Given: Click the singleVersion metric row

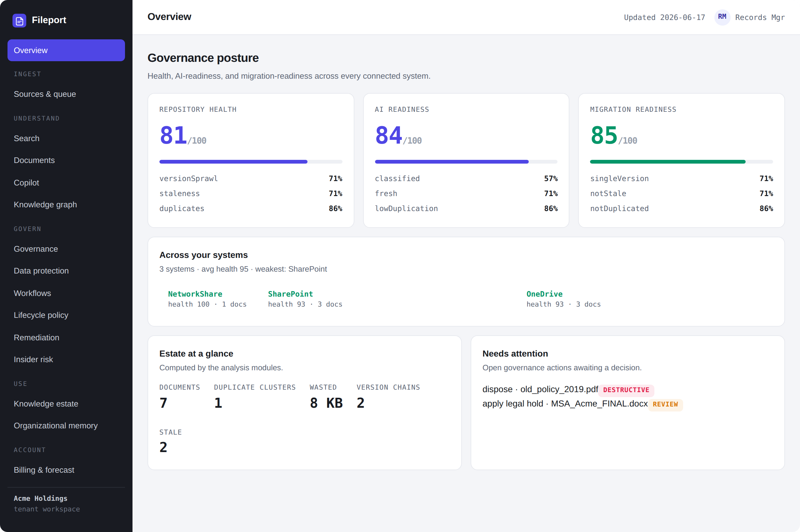Looking at the screenshot, I should [x=681, y=179].
